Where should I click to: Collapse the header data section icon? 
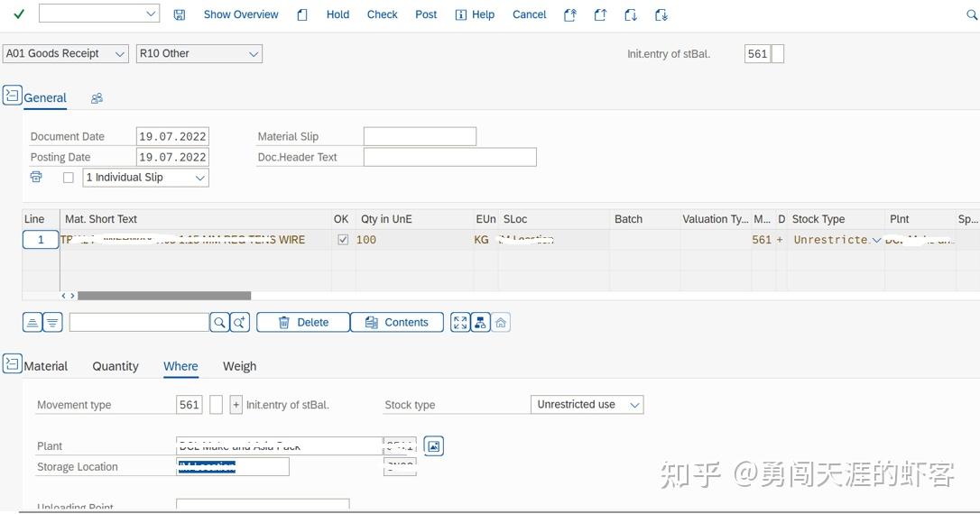(12, 95)
